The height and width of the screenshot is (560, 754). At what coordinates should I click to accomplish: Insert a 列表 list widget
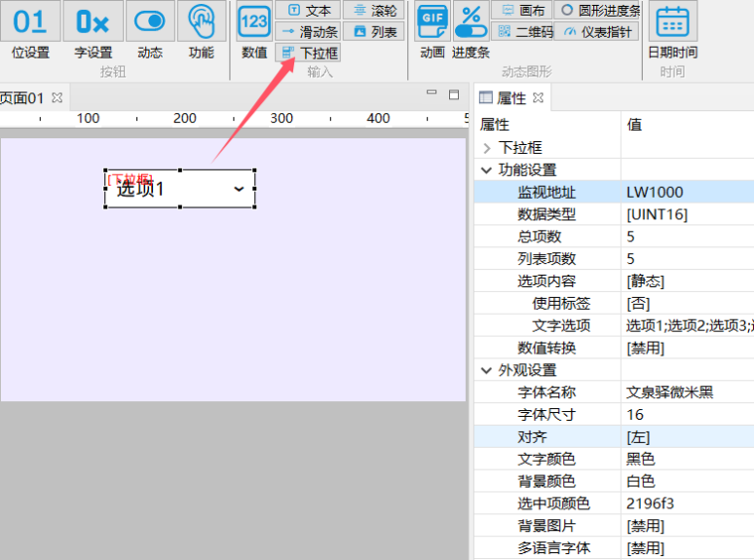click(x=374, y=32)
